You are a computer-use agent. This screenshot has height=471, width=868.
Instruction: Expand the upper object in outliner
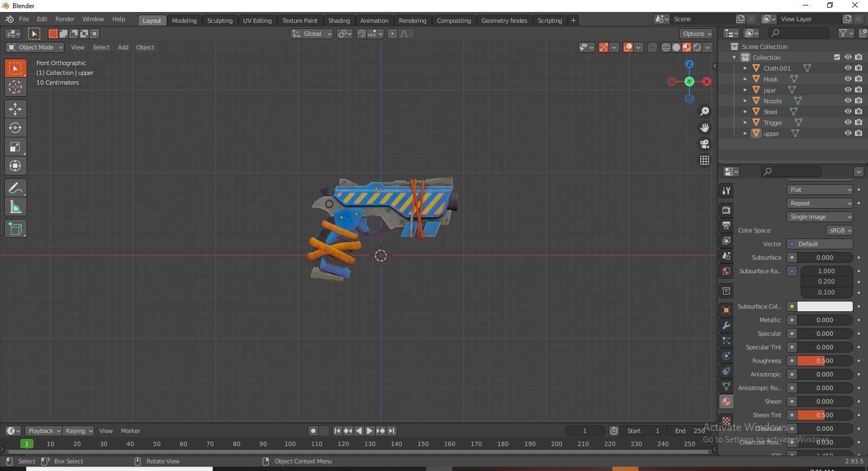[x=745, y=133]
